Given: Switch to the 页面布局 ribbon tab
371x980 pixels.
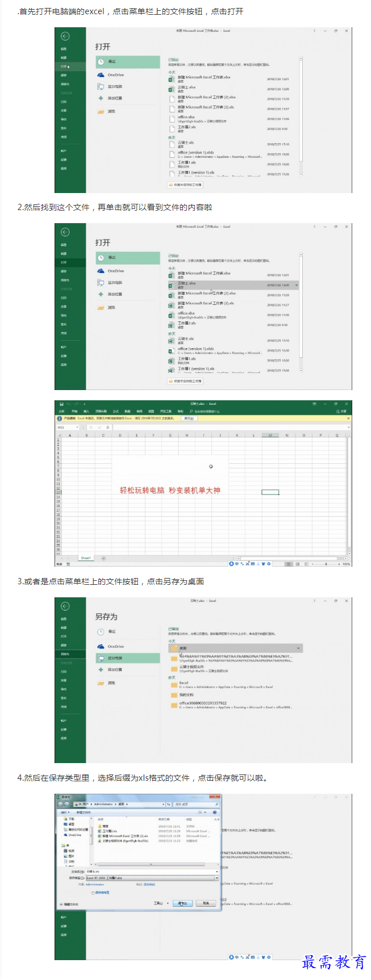Looking at the screenshot, I should pos(101,411).
